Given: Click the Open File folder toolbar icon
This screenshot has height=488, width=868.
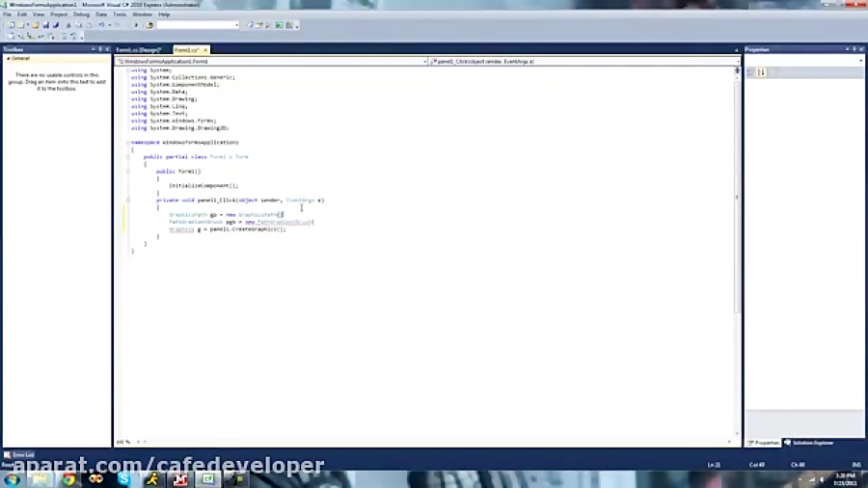Looking at the screenshot, I should 36,25.
